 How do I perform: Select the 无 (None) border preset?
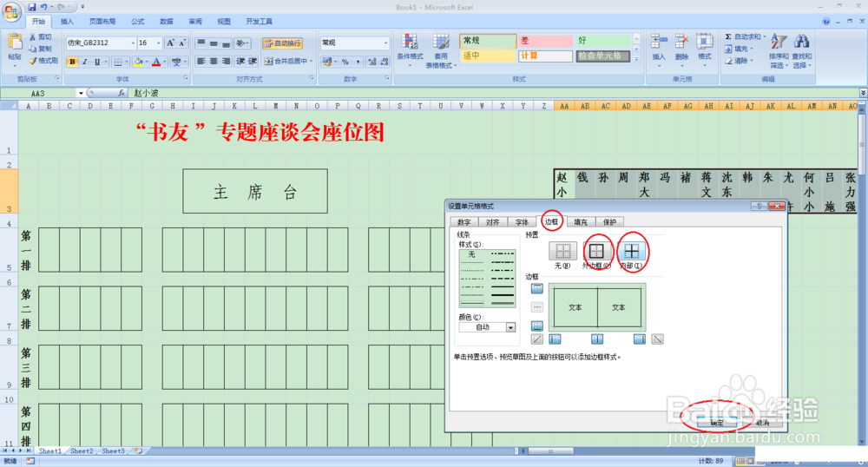click(562, 251)
